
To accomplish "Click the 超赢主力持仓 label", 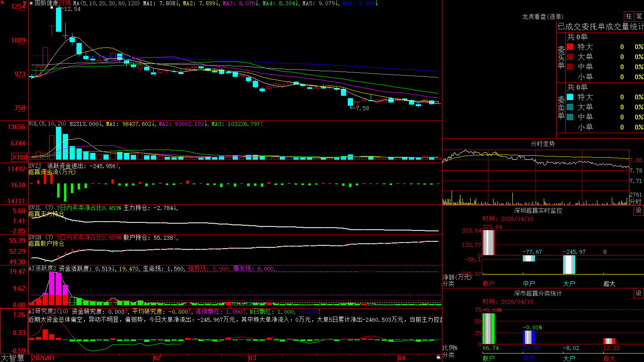I will point(46,214).
